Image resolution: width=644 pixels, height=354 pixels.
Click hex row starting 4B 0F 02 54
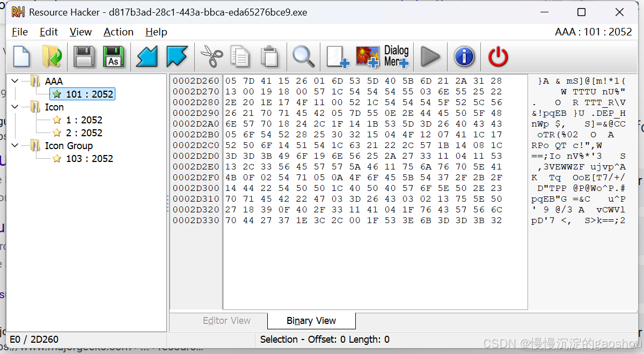[x=364, y=178]
